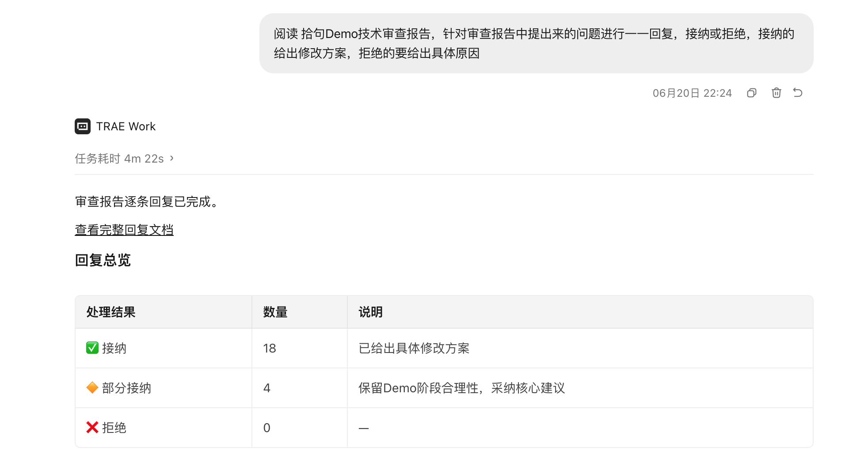The width and height of the screenshot is (868, 455).
Task: Click the red cross icon beside 拒绝
Action: pos(92,428)
